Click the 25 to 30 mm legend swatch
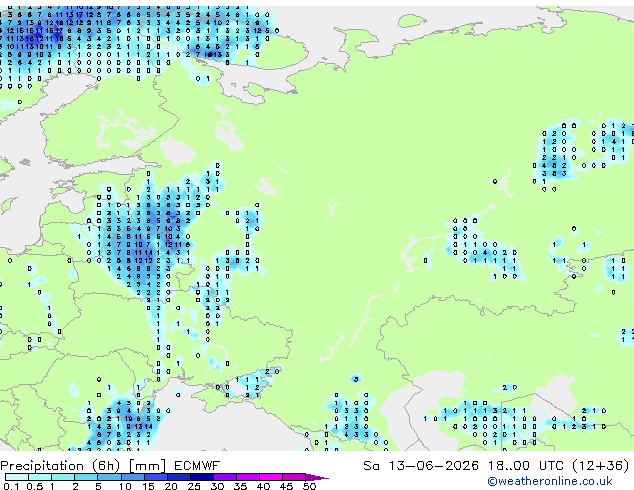 pyautogui.click(x=201, y=477)
